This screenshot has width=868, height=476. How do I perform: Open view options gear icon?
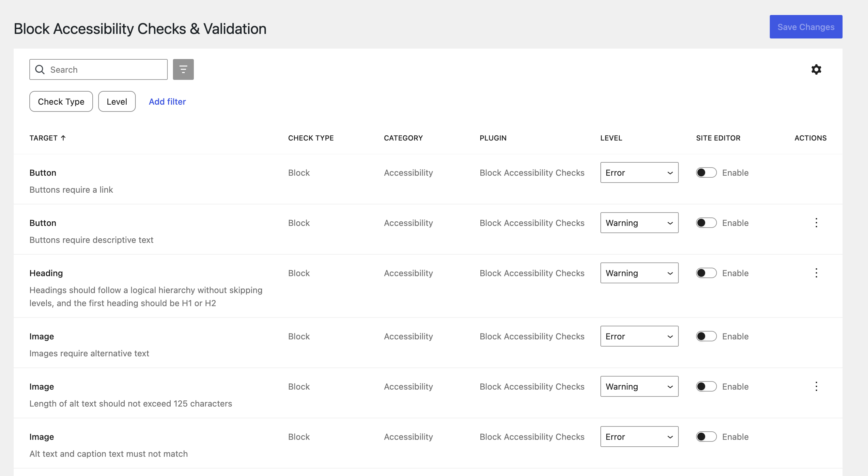pos(816,69)
